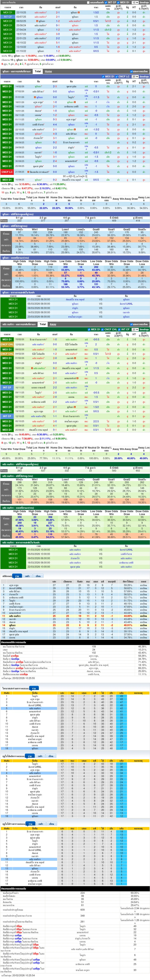Toggle the CNCF LC filter checkbox
The width and height of the screenshot is (150, 980).
pos(117,77)
